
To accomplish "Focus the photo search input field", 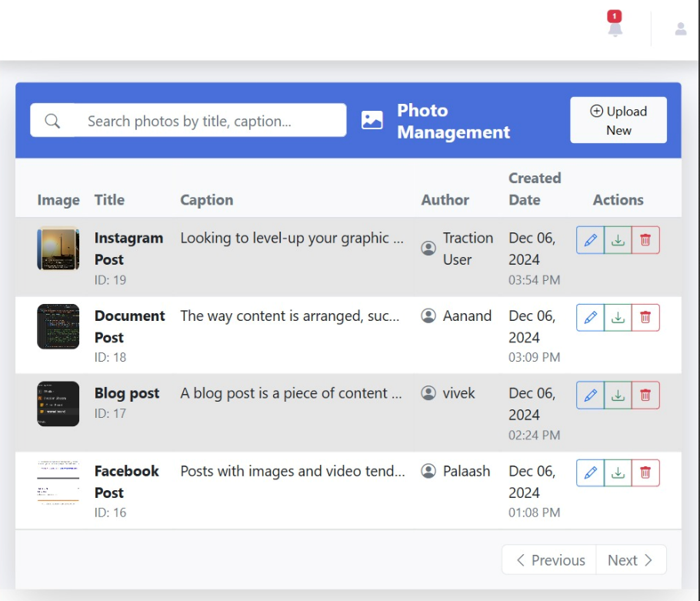I will coord(208,121).
